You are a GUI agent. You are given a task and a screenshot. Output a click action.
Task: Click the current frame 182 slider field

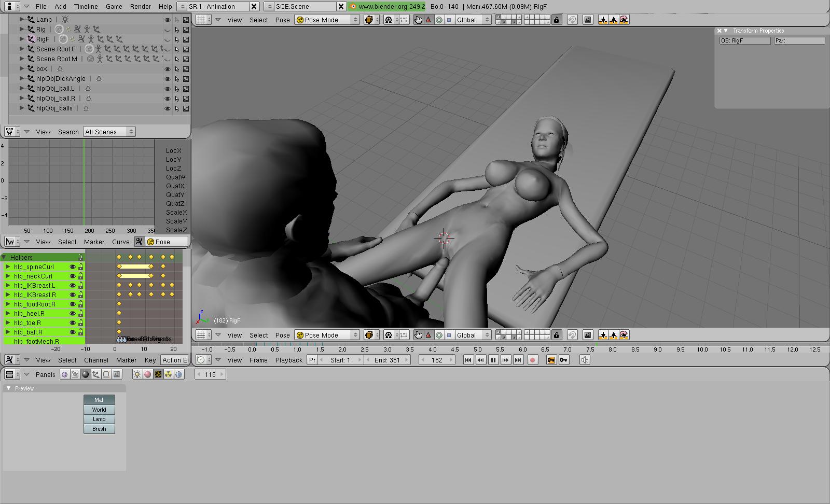(437, 360)
